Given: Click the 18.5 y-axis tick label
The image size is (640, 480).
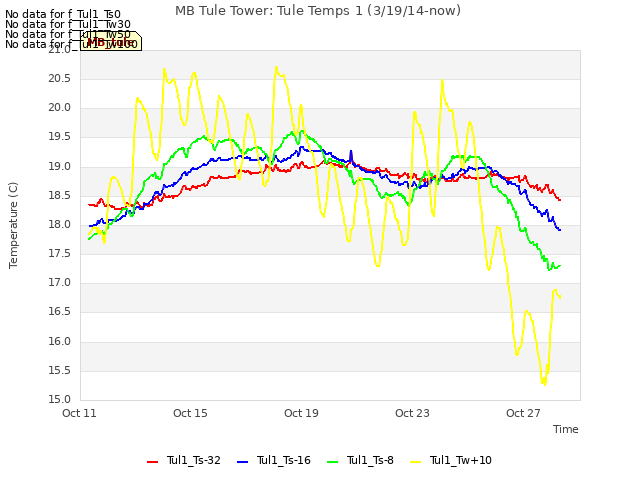Looking at the screenshot, I should pos(60,196).
